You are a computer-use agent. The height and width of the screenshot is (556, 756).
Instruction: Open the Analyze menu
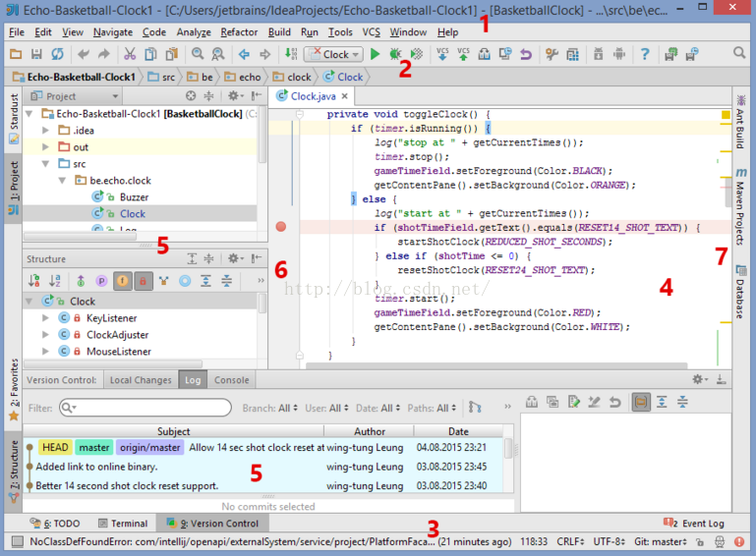(x=194, y=32)
